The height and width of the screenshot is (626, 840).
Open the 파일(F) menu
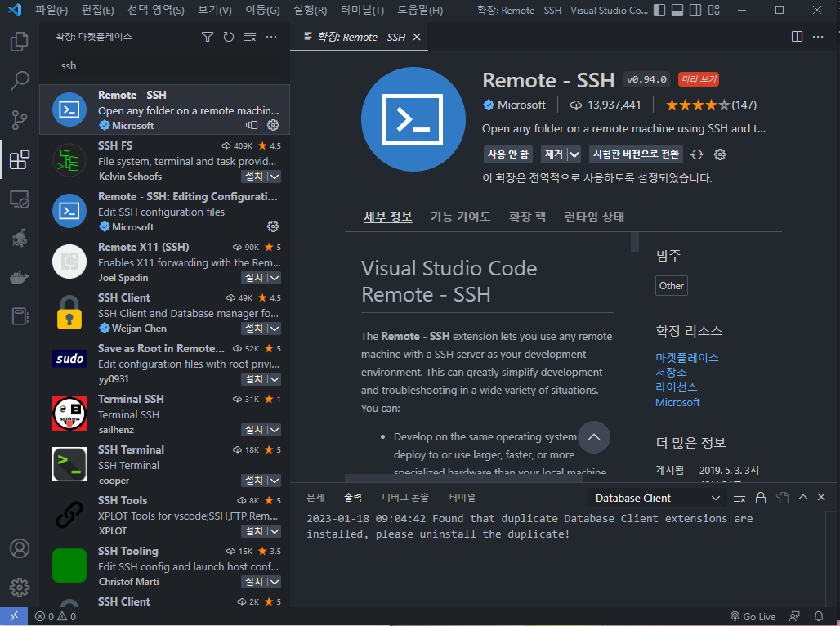point(51,10)
